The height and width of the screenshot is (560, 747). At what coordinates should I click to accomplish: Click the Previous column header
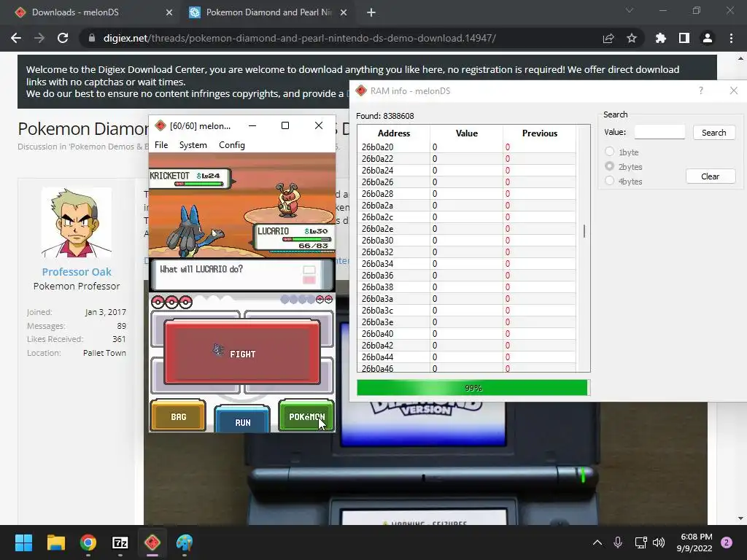[539, 133]
